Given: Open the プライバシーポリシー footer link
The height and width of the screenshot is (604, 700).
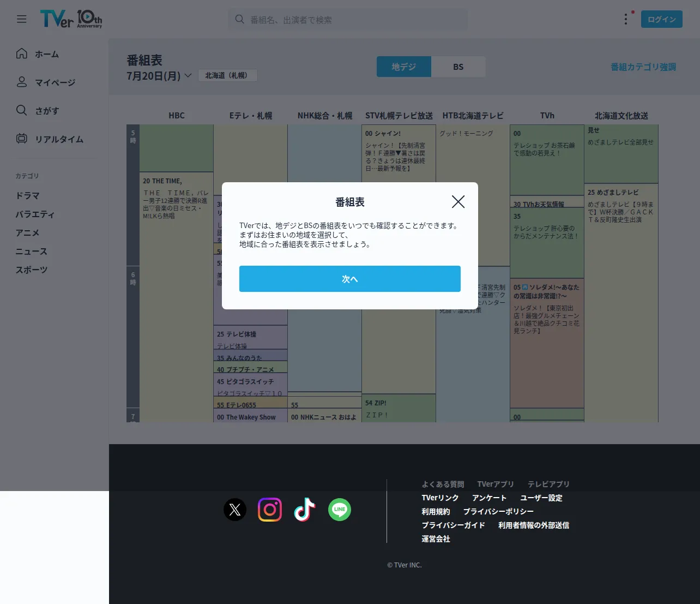Looking at the screenshot, I should click(x=498, y=511).
